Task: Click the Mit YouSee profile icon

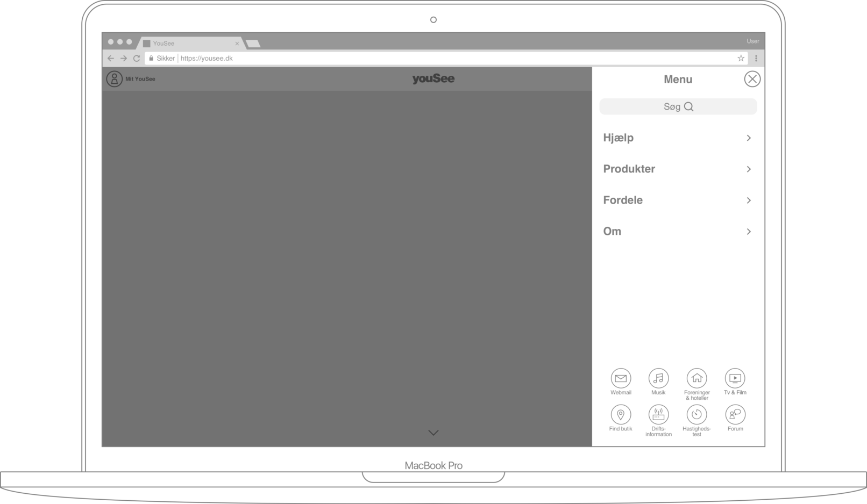Action: coord(114,79)
